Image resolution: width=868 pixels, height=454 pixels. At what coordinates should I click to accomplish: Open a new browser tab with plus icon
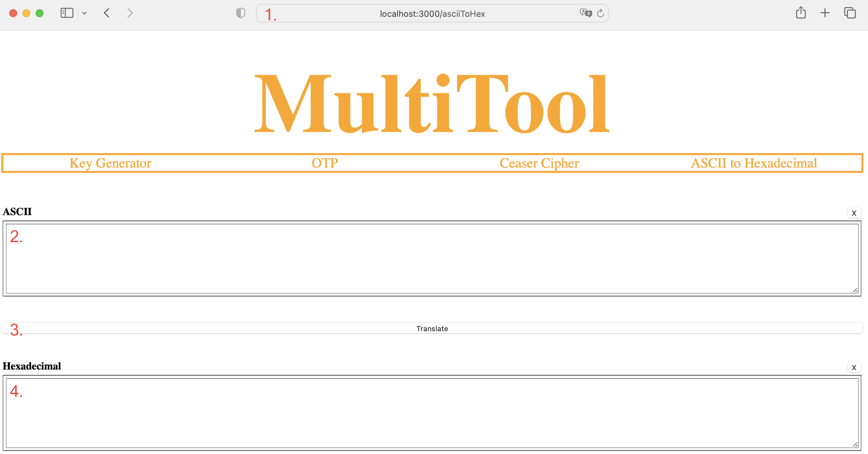click(825, 13)
